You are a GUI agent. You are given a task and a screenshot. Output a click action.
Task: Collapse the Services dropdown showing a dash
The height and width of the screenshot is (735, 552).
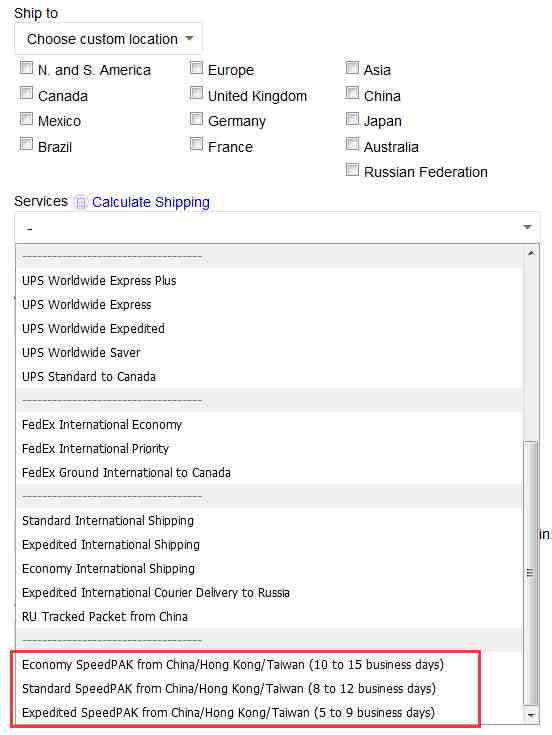277,228
